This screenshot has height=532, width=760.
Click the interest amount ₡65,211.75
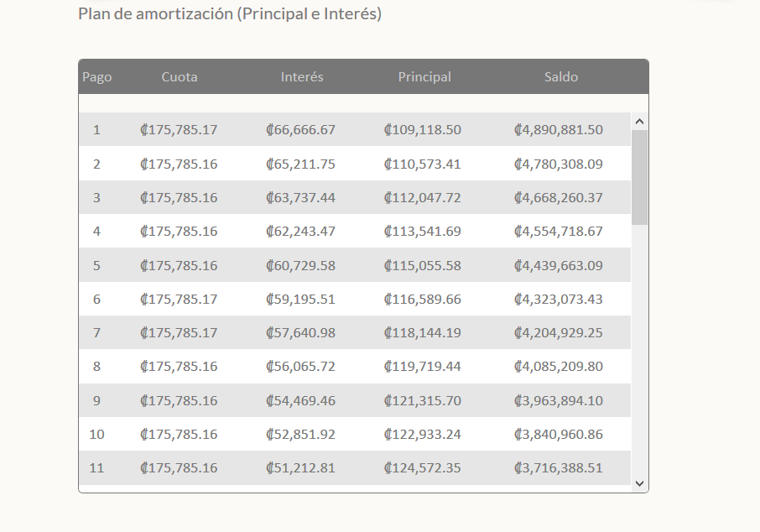[300, 164]
